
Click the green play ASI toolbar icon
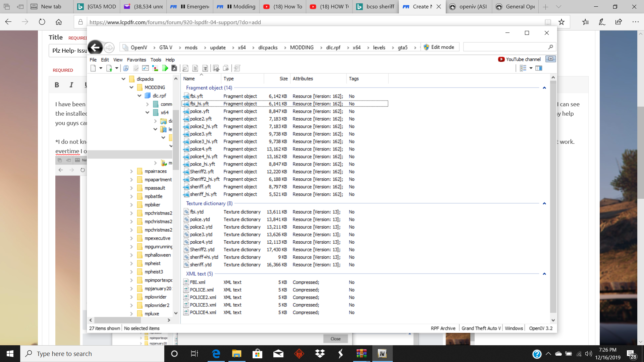[x=165, y=68]
